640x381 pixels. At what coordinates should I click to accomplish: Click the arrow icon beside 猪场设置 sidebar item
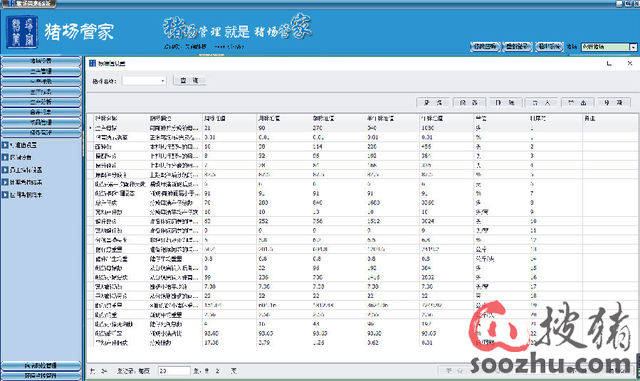(x=5, y=145)
